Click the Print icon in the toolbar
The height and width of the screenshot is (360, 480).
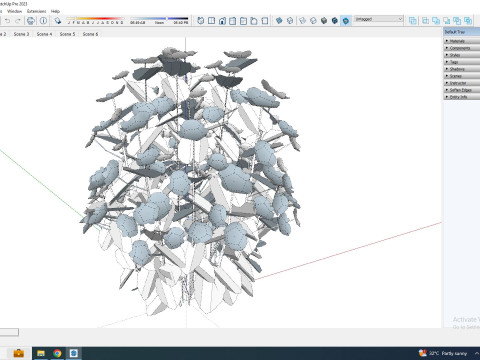(31, 21)
